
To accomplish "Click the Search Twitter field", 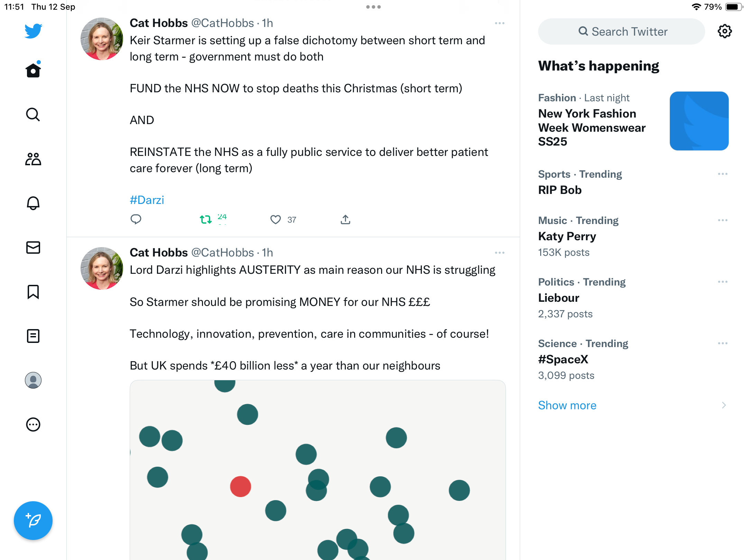I will [x=621, y=31].
